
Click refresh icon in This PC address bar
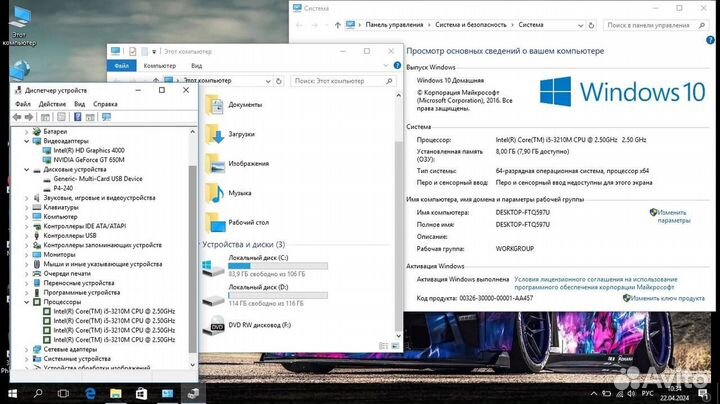tap(278, 81)
